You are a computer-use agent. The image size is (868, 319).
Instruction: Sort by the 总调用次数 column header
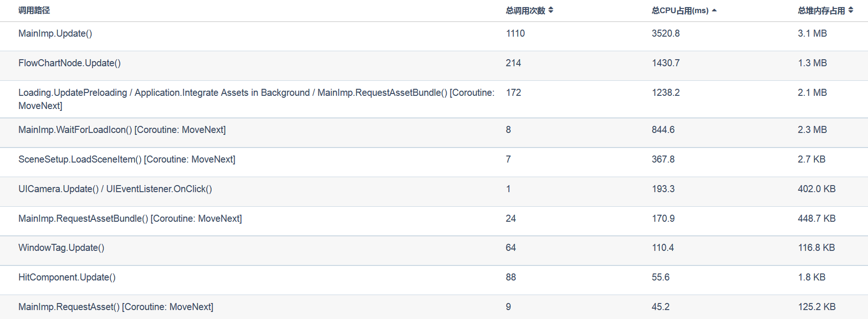click(525, 10)
